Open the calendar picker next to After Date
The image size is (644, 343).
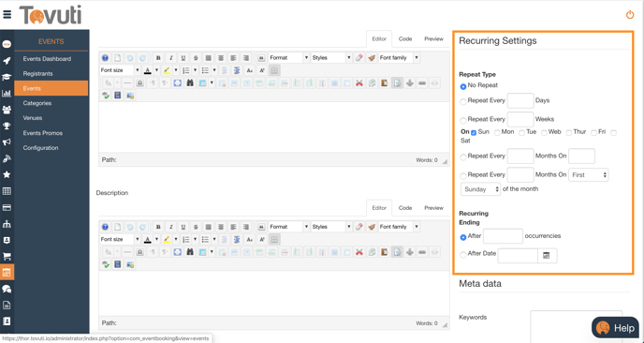click(547, 256)
